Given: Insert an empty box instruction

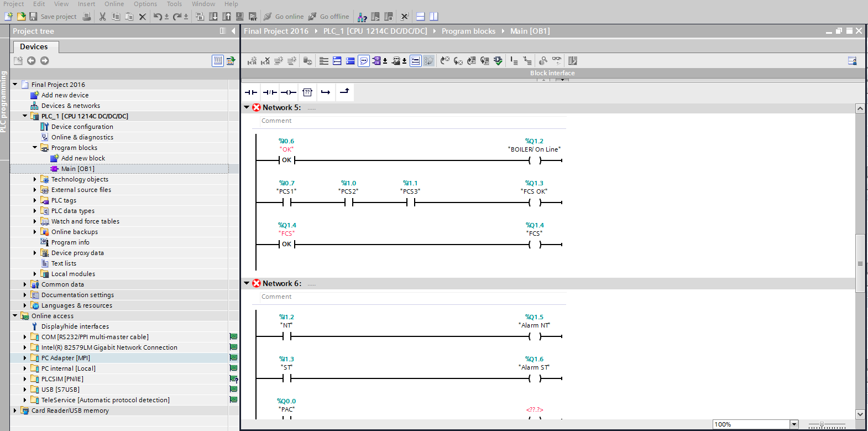Looking at the screenshot, I should (x=307, y=92).
